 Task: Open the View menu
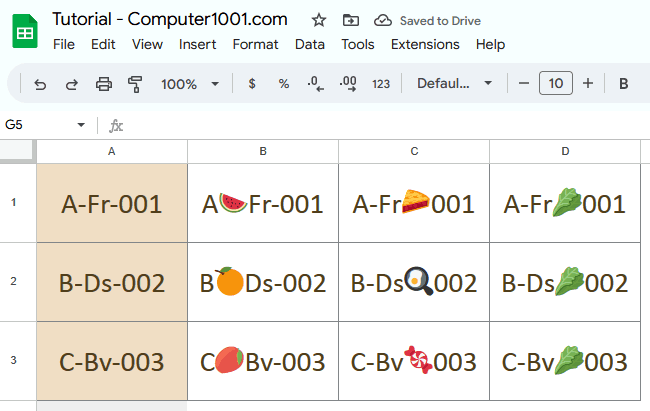147,44
